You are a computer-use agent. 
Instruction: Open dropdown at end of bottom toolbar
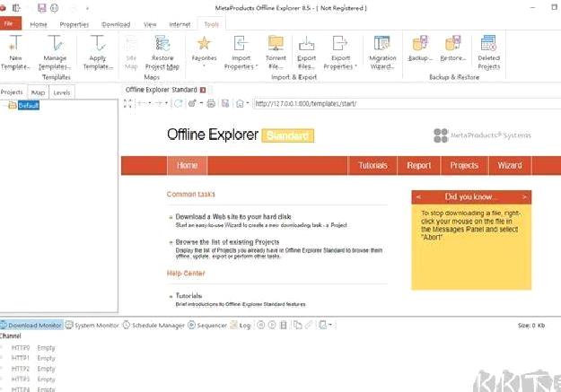point(330,325)
